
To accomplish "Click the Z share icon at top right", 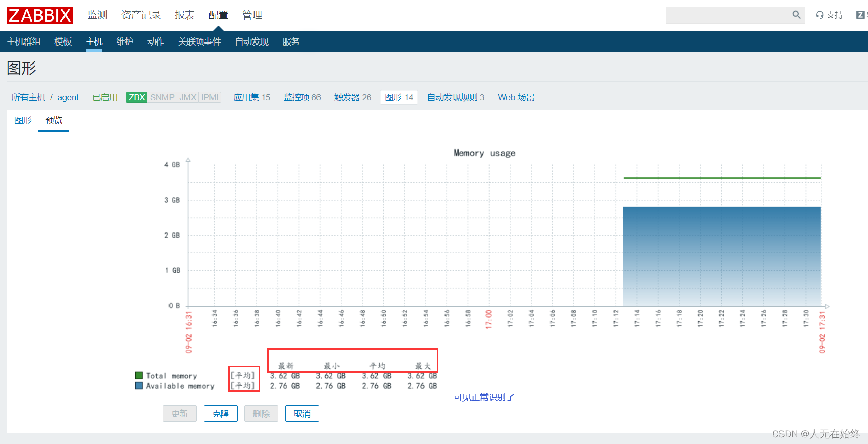I will [860, 15].
